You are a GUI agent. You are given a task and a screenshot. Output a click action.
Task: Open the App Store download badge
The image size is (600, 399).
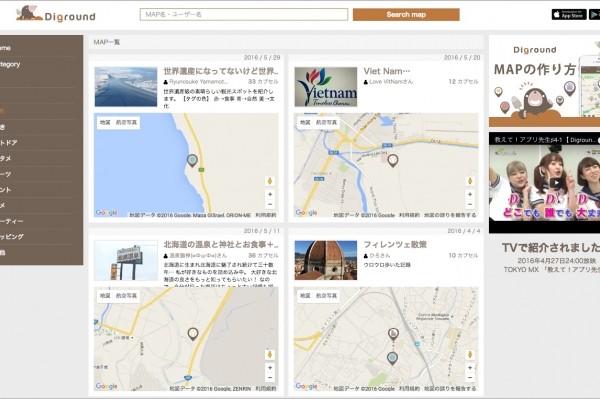click(569, 15)
